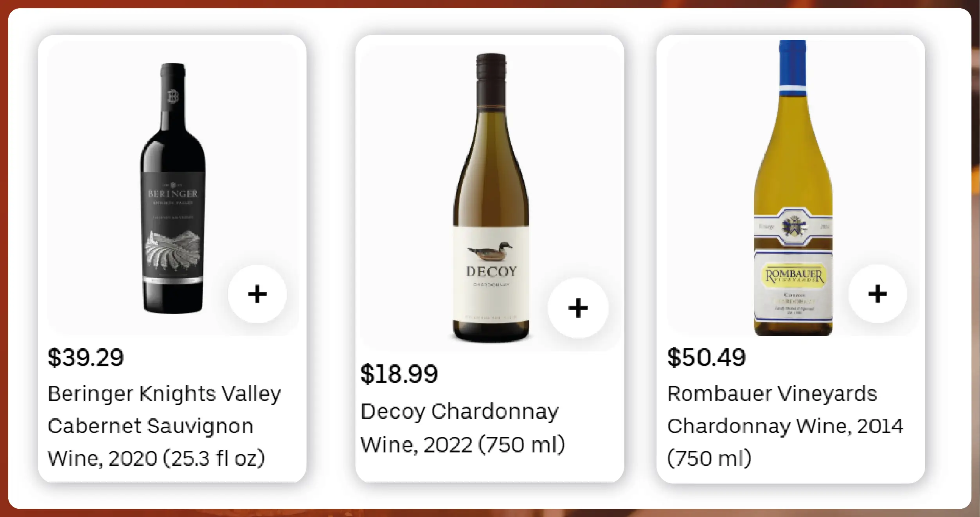
Task: Click the crest emblem on Rombauer bottle
Action: point(794,226)
